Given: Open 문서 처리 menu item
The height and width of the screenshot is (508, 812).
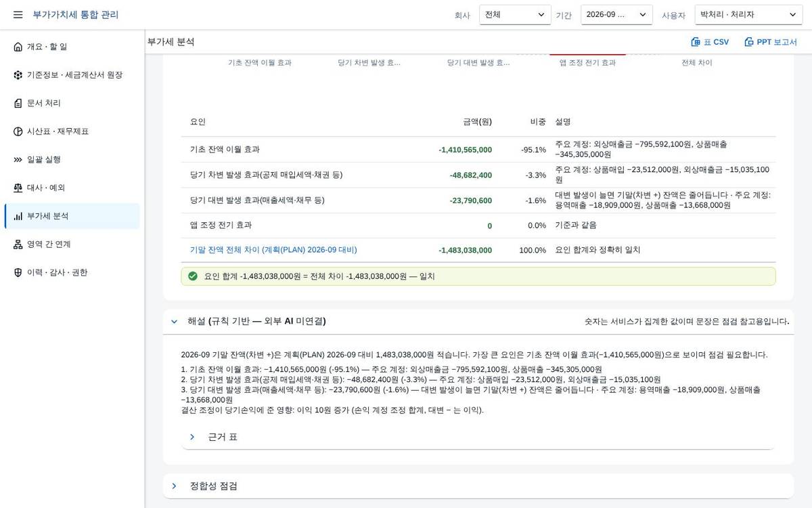Looking at the screenshot, I should 72,103.
